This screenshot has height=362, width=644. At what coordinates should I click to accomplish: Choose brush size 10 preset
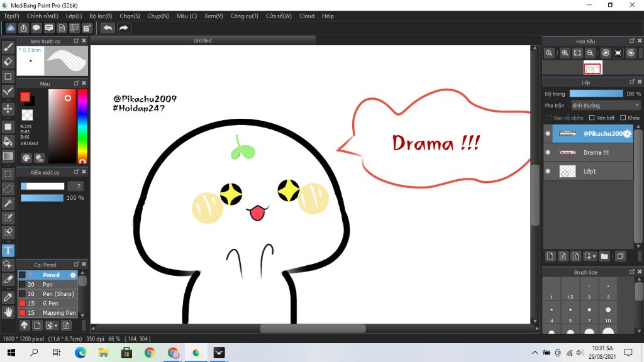[x=608, y=314]
